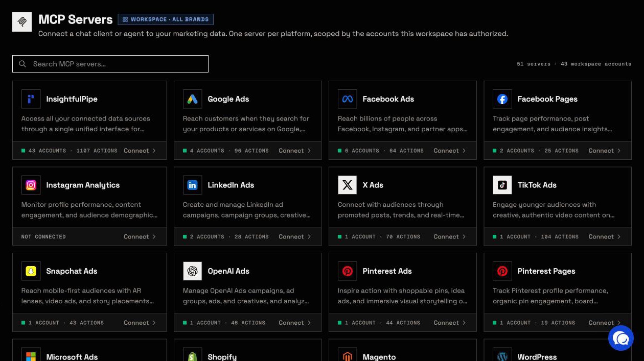
Task: Click the Search MCP servers field
Action: pyautogui.click(x=110, y=64)
